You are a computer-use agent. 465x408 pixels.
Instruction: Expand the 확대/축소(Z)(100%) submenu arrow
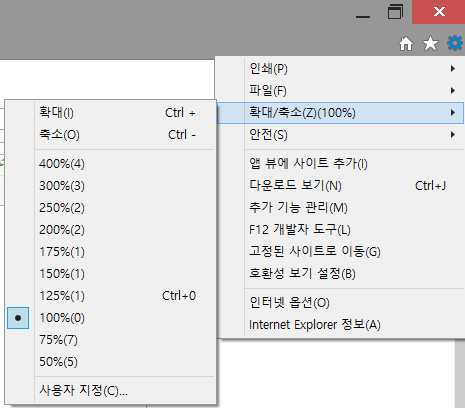click(x=452, y=113)
